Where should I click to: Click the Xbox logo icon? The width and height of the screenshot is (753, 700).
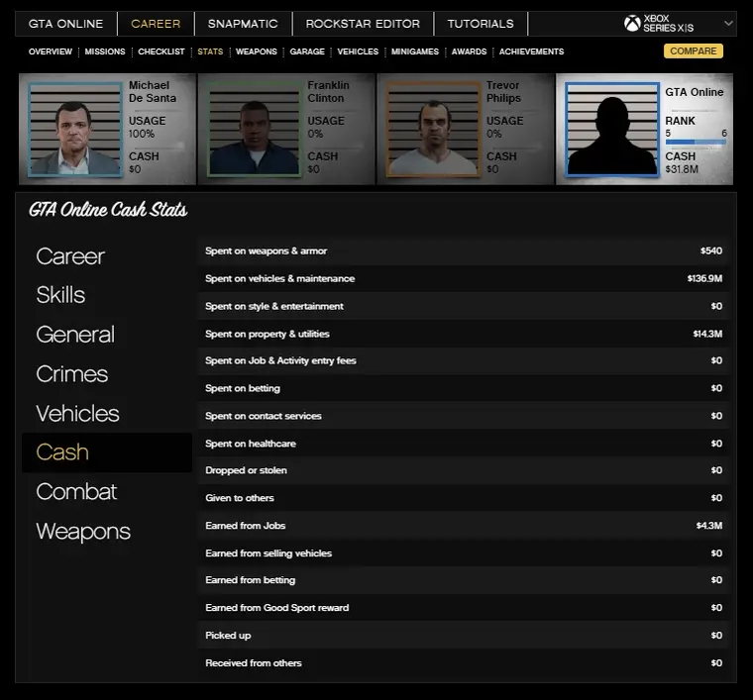point(632,24)
